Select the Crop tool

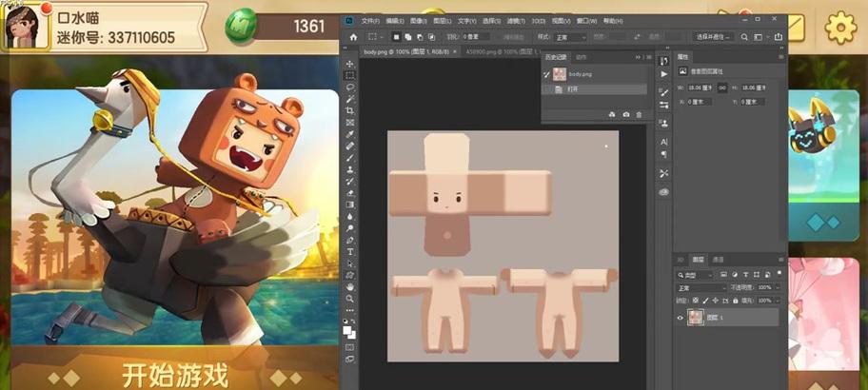click(x=350, y=110)
